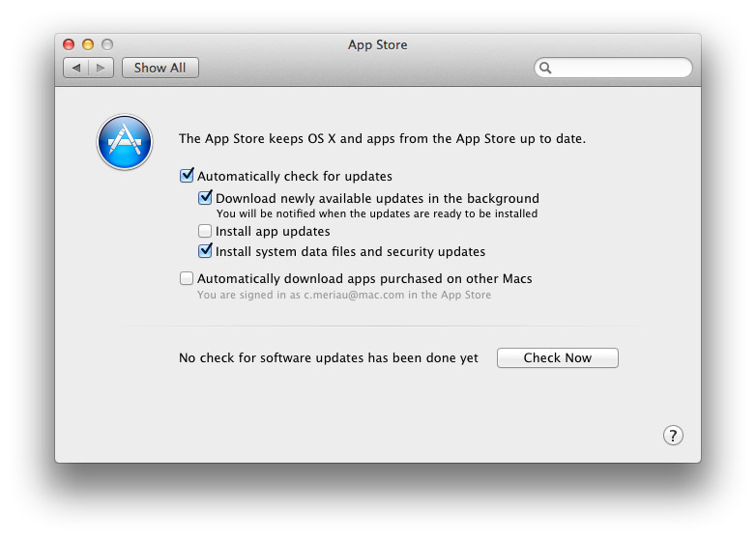Toggle Download newly available updates in background

(x=205, y=197)
